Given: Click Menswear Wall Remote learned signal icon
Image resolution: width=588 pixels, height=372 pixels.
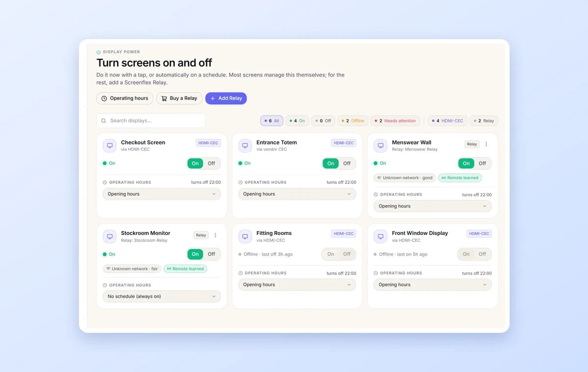Looking at the screenshot, I should click(x=443, y=178).
